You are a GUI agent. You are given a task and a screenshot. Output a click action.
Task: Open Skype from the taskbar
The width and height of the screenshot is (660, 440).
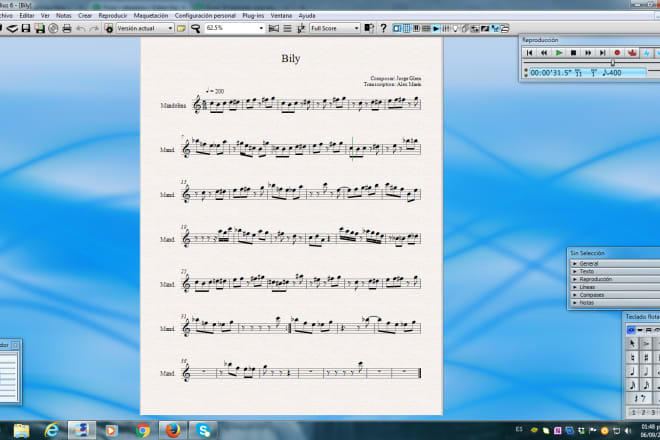click(203, 430)
